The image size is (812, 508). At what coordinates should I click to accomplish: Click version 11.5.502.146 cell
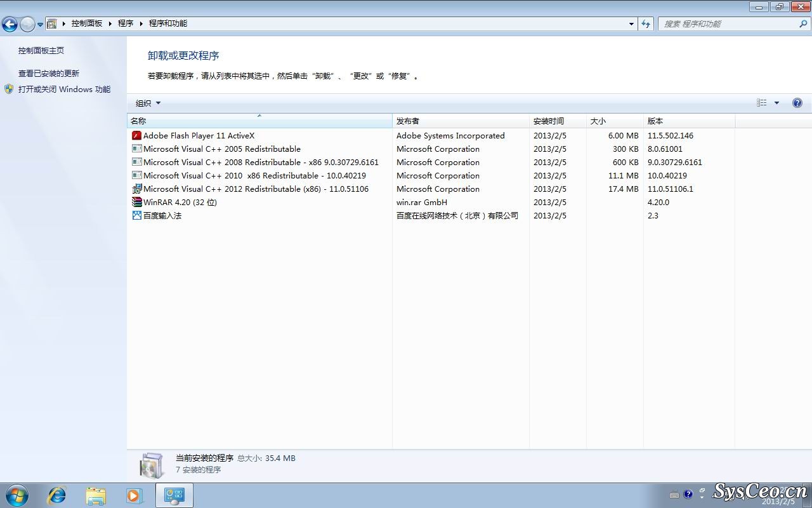[x=671, y=135]
